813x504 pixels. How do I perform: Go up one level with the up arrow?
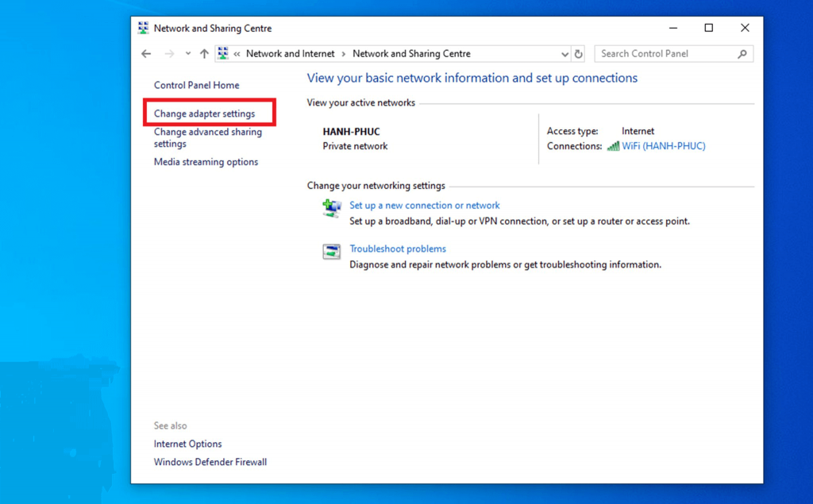(x=204, y=54)
